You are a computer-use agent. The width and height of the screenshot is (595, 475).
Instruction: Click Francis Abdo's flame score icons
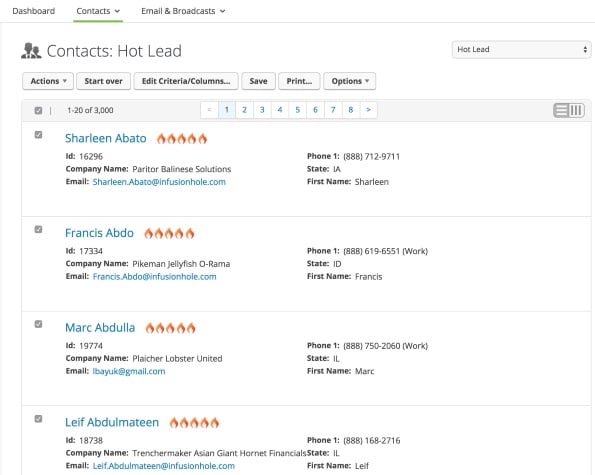[x=169, y=233]
